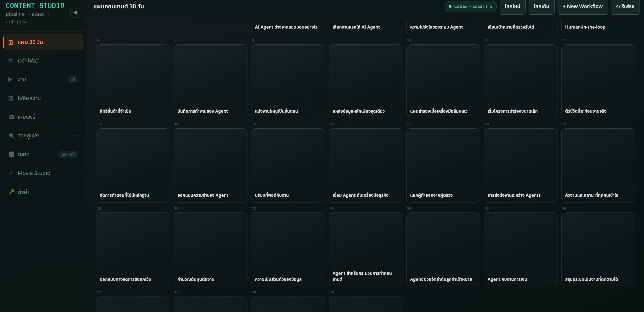Click the CONTENT STUDIO logo text
Viewport: 644px width, 312px height.
(35, 5)
